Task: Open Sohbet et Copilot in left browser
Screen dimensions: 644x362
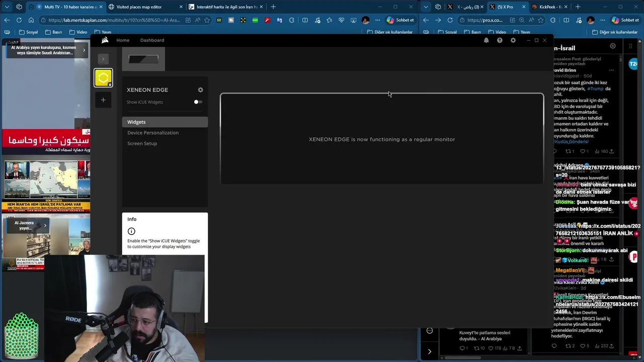Action: tap(400, 20)
